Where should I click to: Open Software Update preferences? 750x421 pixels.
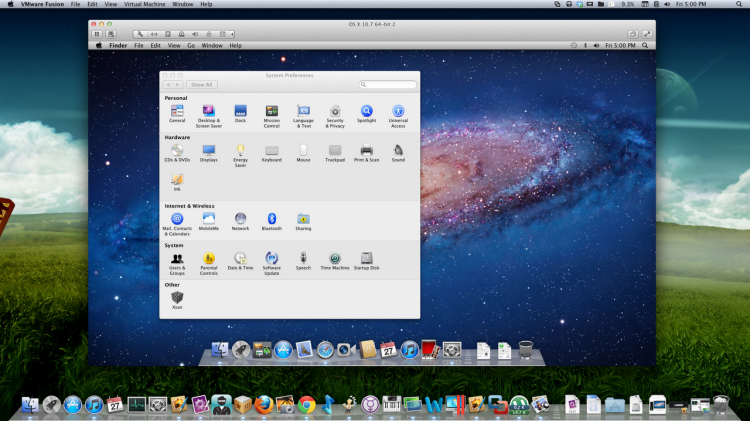(271, 259)
